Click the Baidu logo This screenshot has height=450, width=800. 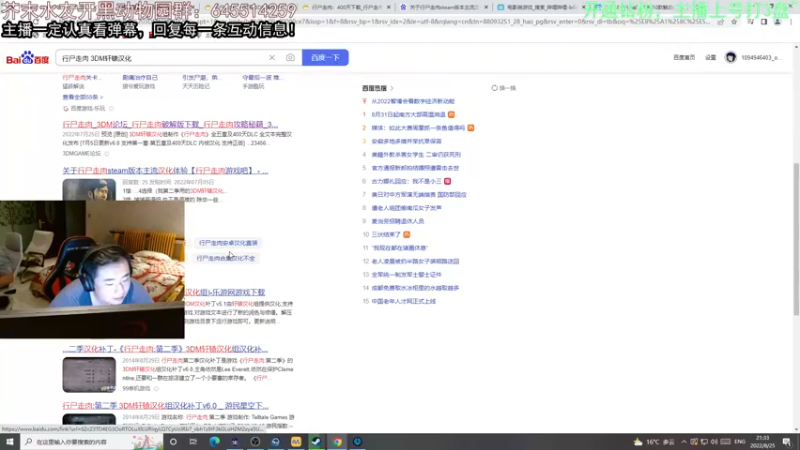click(27, 58)
